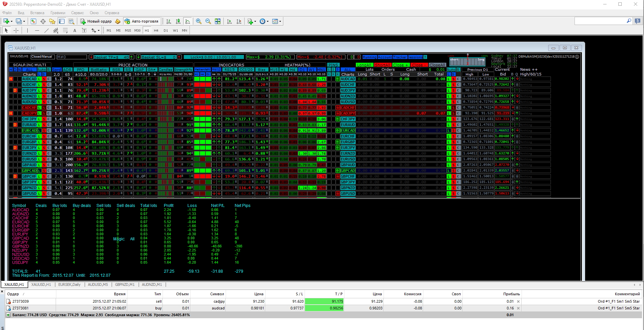Switch to EURSEK,Daily chart tab
644x330 pixels.
pos(69,284)
